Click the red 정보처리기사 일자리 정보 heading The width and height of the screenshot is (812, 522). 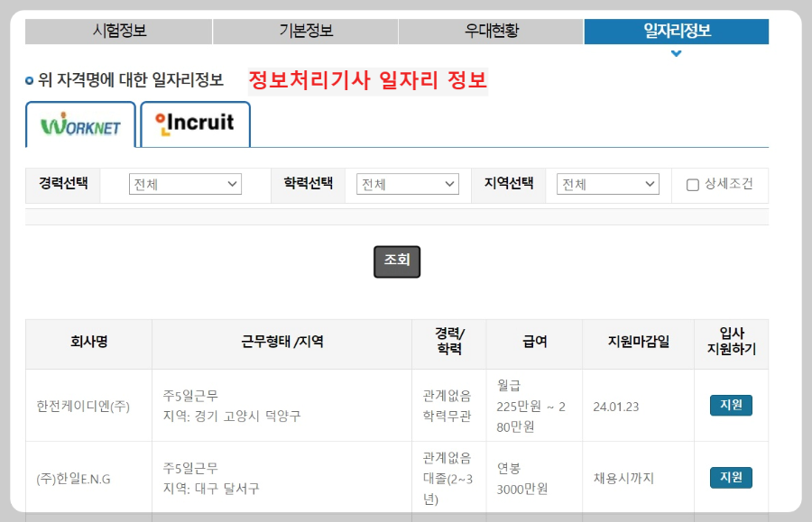[x=370, y=80]
